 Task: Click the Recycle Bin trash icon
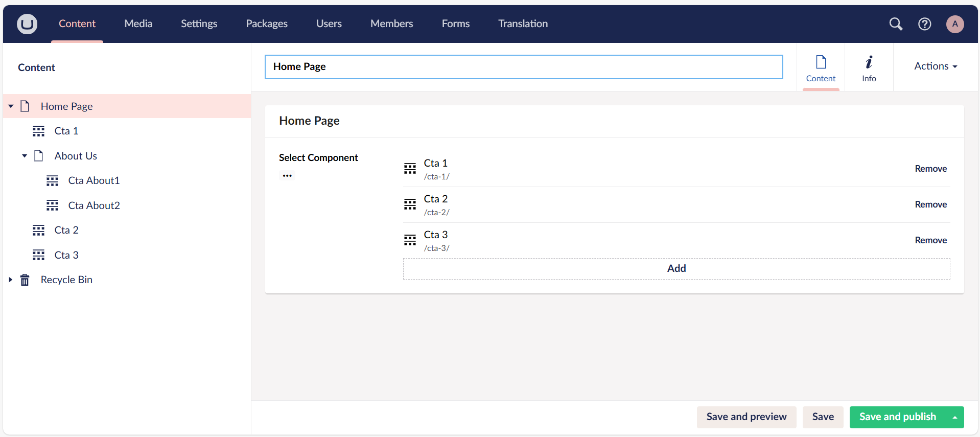click(25, 280)
